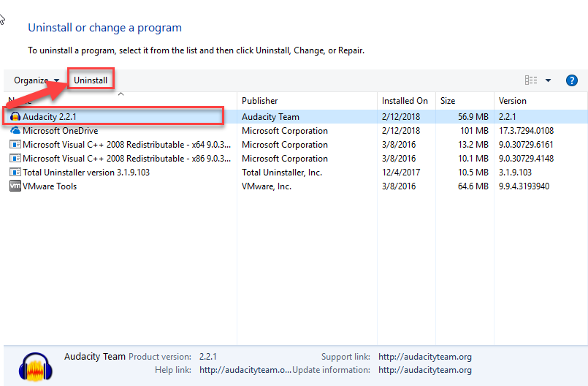Click the Total Uninstaller row icon
The image size is (588, 386).
pos(15,173)
